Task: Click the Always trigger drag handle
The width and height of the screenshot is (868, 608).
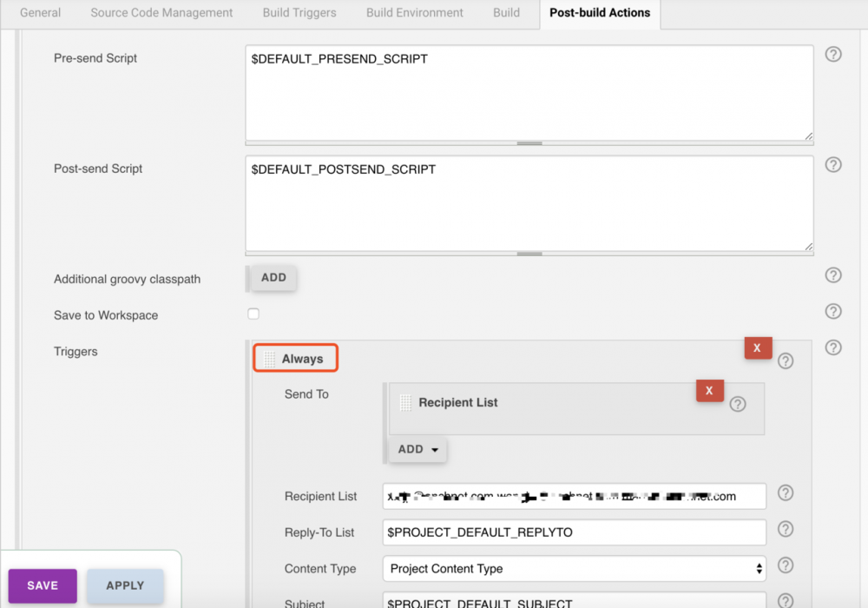Action: tap(269, 357)
